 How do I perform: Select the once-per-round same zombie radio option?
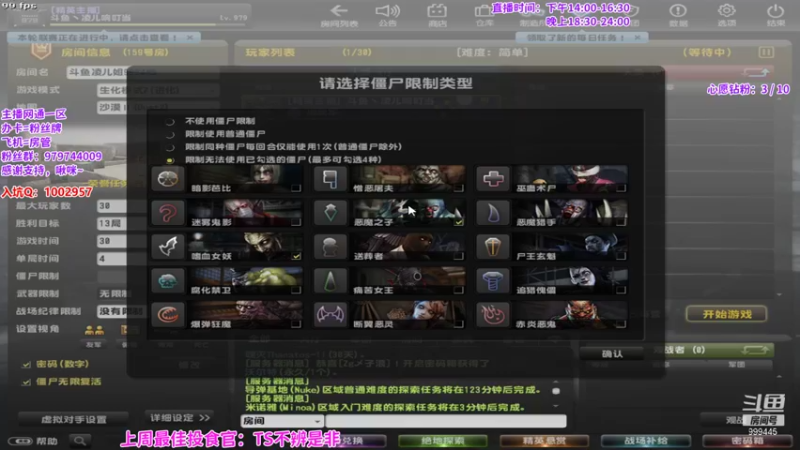click(170, 147)
